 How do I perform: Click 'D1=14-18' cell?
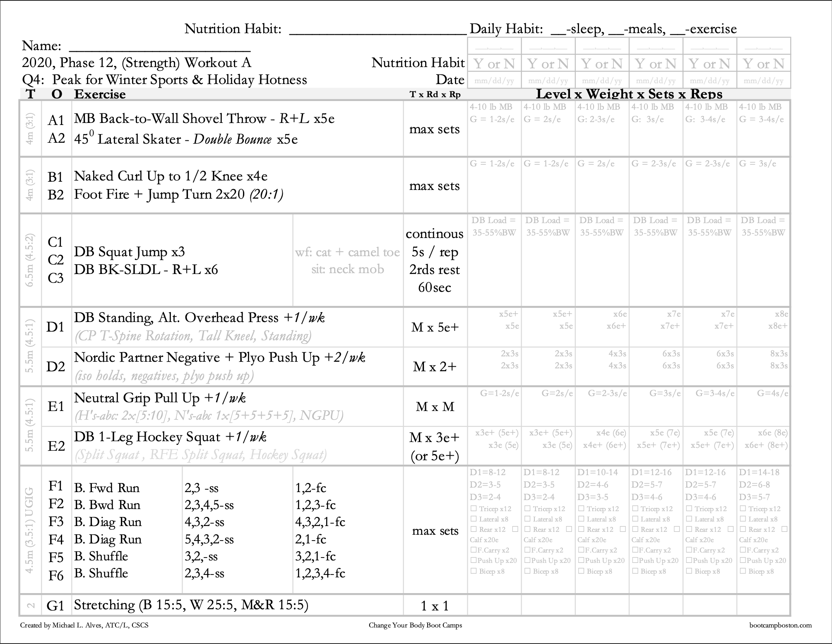pos(759,472)
